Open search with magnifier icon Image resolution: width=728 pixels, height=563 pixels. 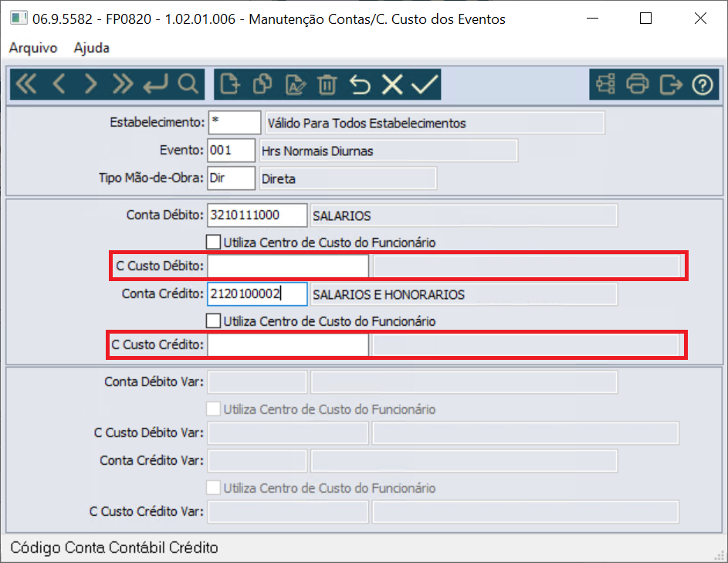click(x=188, y=84)
